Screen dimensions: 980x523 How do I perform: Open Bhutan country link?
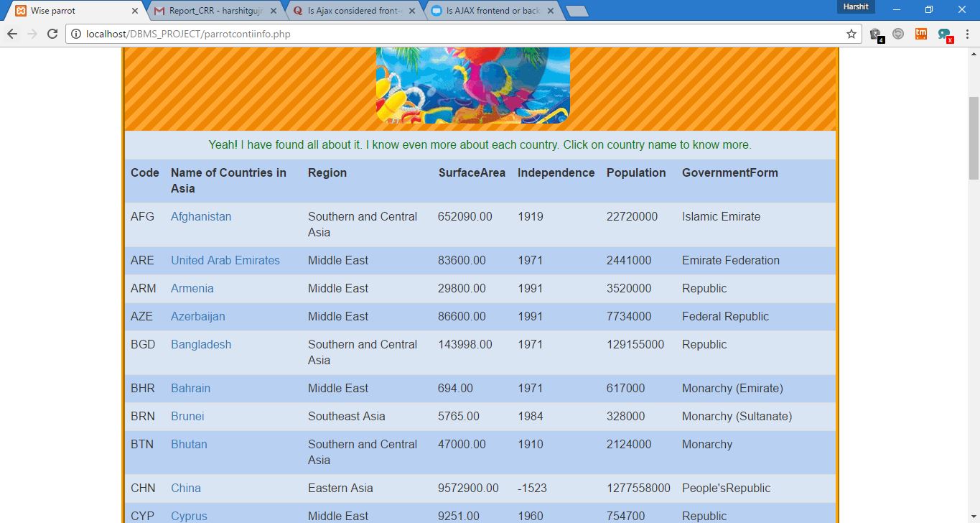pos(189,444)
